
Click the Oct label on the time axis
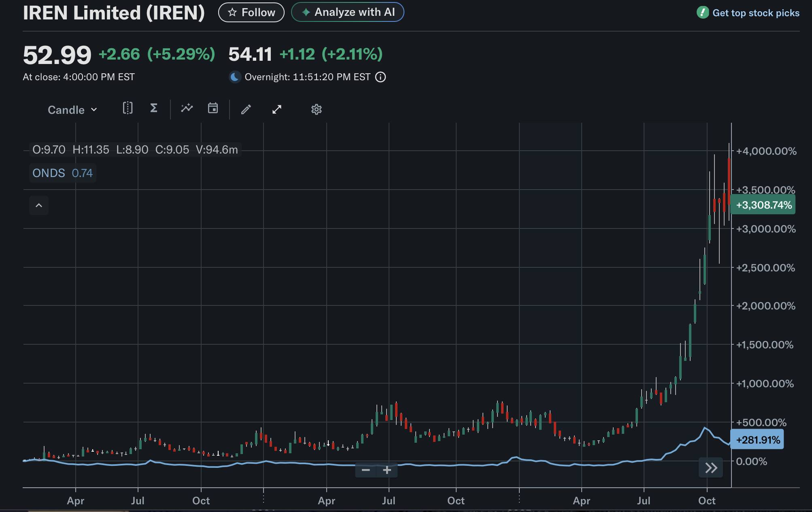click(707, 501)
